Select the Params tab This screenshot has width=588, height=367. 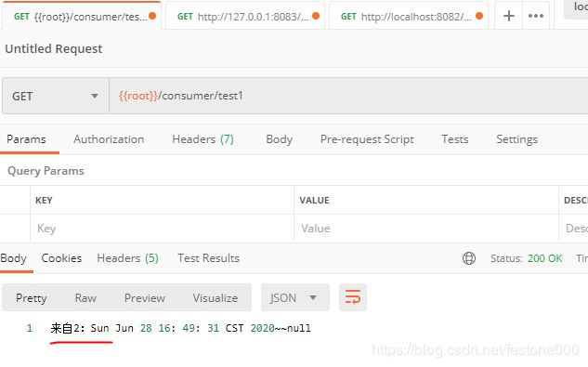point(26,139)
